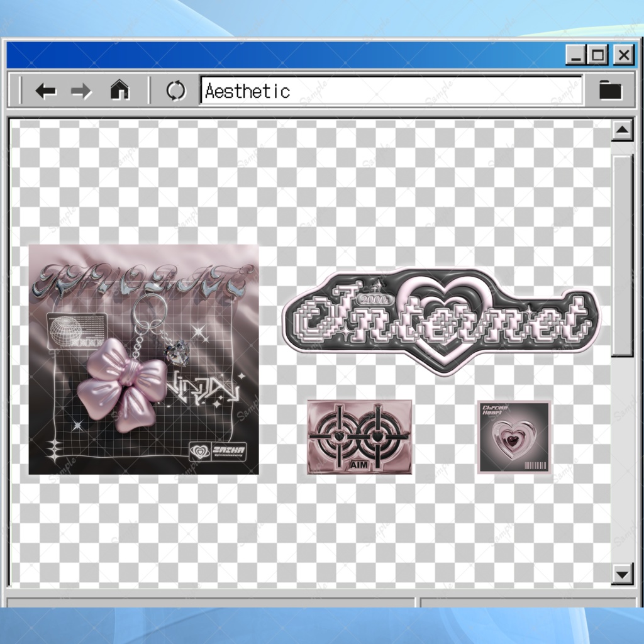Close the retro browser window
Screen dimensions: 644x644
pyautogui.click(x=623, y=55)
